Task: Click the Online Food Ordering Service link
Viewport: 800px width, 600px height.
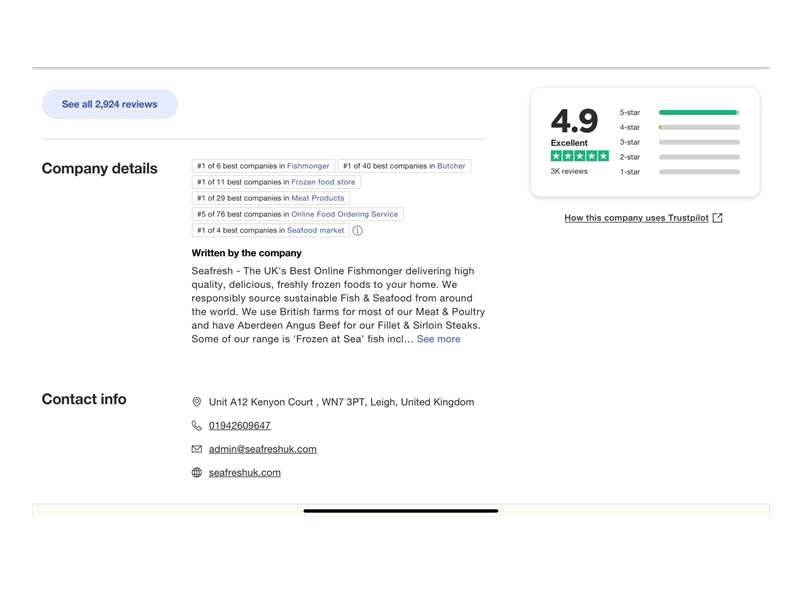Action: (x=344, y=214)
